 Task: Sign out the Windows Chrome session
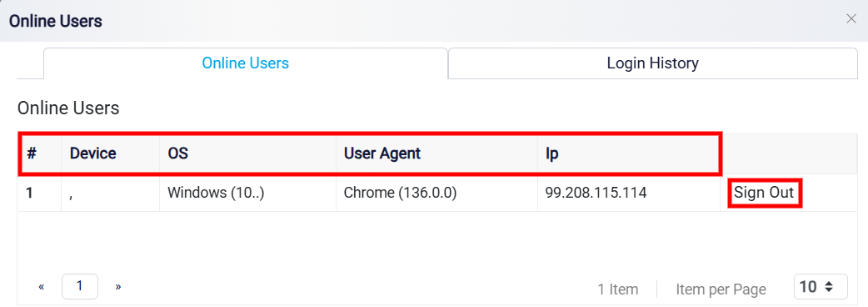(x=764, y=193)
